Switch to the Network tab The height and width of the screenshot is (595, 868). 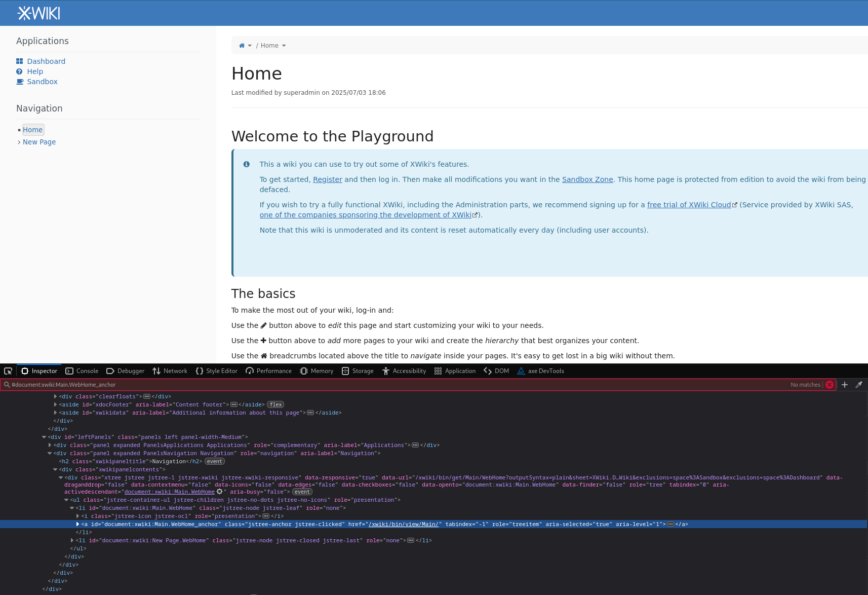170,371
